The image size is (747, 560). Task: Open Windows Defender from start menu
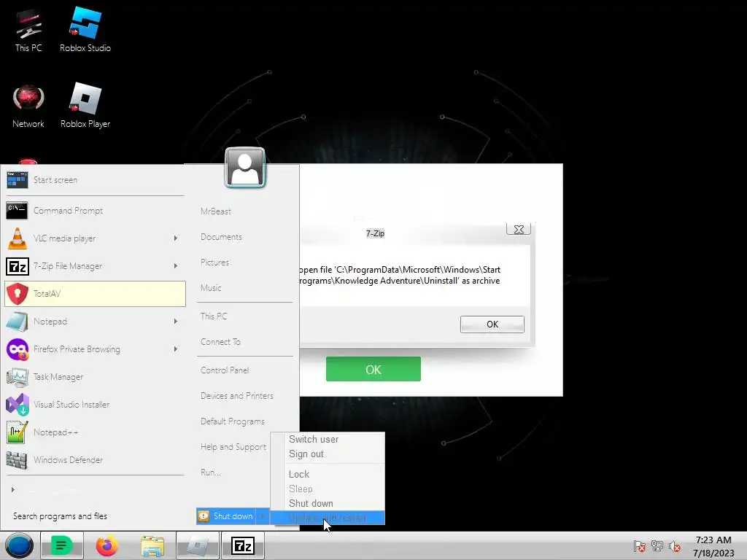[95, 459]
